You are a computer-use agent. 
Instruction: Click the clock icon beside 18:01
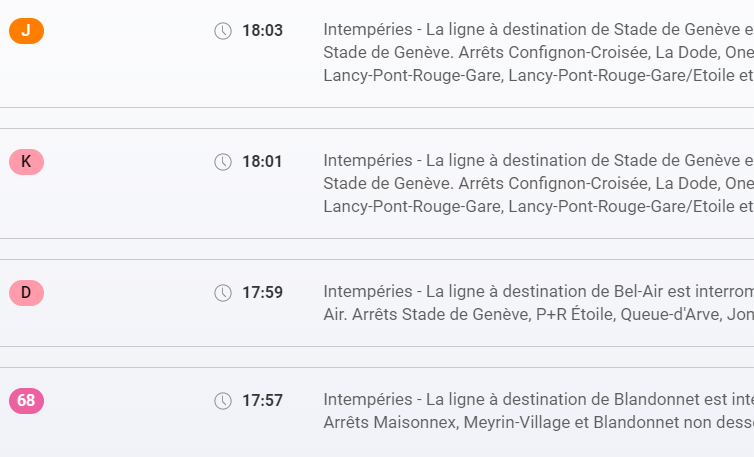click(x=223, y=161)
